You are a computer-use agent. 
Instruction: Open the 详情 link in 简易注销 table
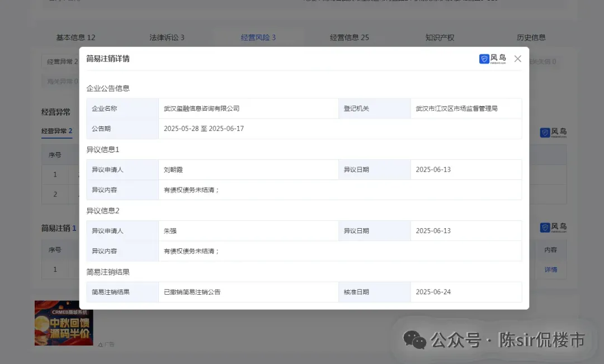(x=550, y=270)
